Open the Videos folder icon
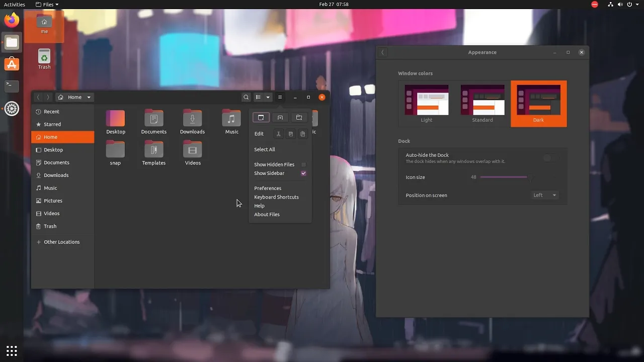 point(193,153)
